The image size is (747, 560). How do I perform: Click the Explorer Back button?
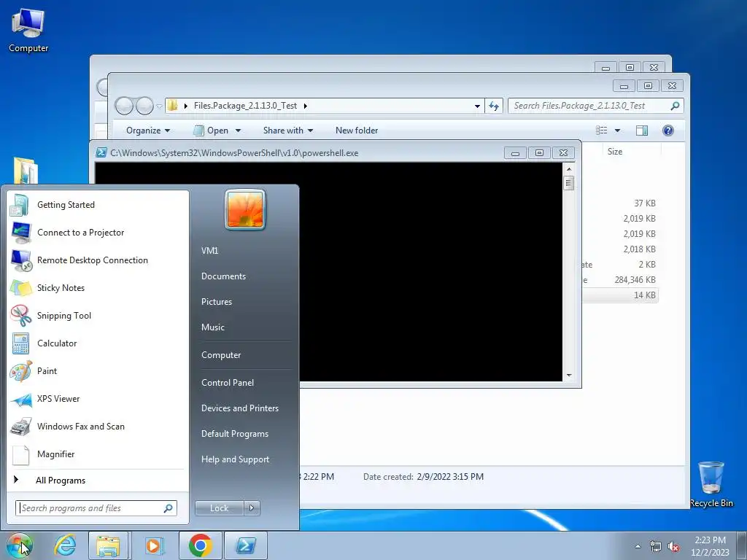tap(124, 106)
